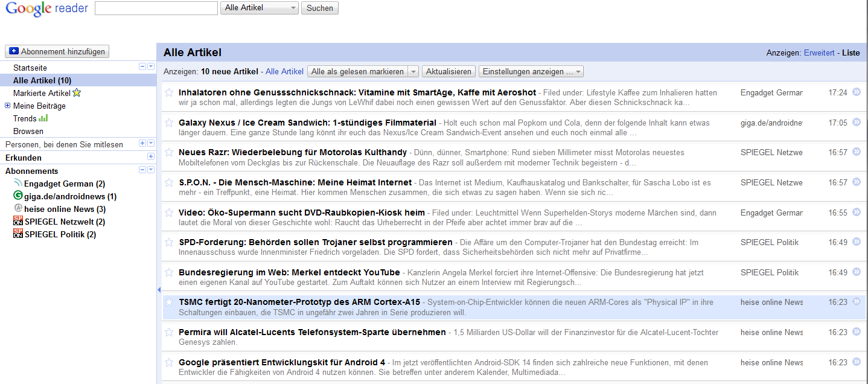
Task: Click the heise online News feed icon
Action: click(18, 209)
